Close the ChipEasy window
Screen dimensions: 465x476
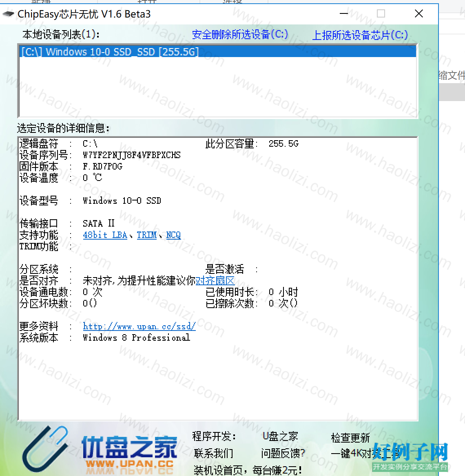pos(419,14)
